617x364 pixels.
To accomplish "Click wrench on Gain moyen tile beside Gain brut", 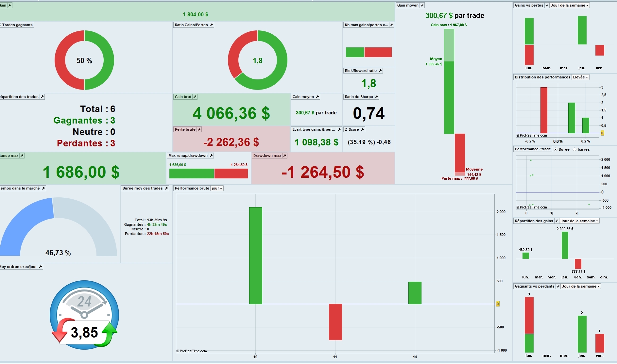I will [x=317, y=97].
